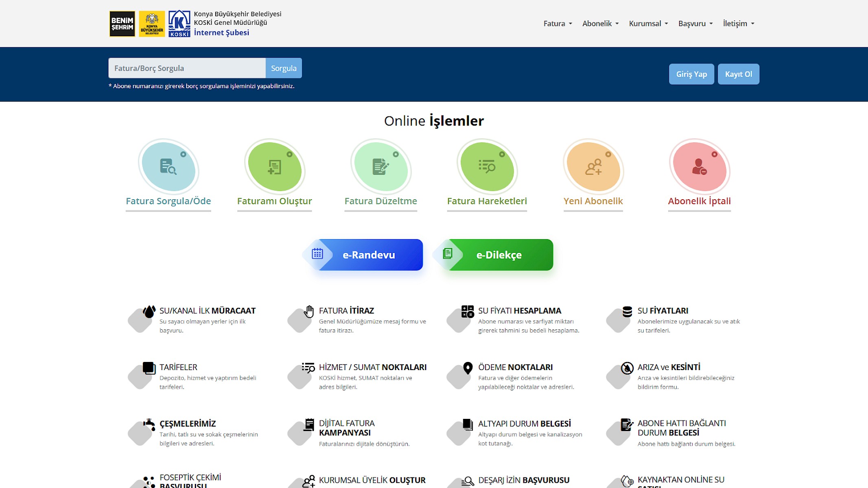Click the map pin Ödeme Noktaları icon
Screen dimensions: 868x488
468,368
